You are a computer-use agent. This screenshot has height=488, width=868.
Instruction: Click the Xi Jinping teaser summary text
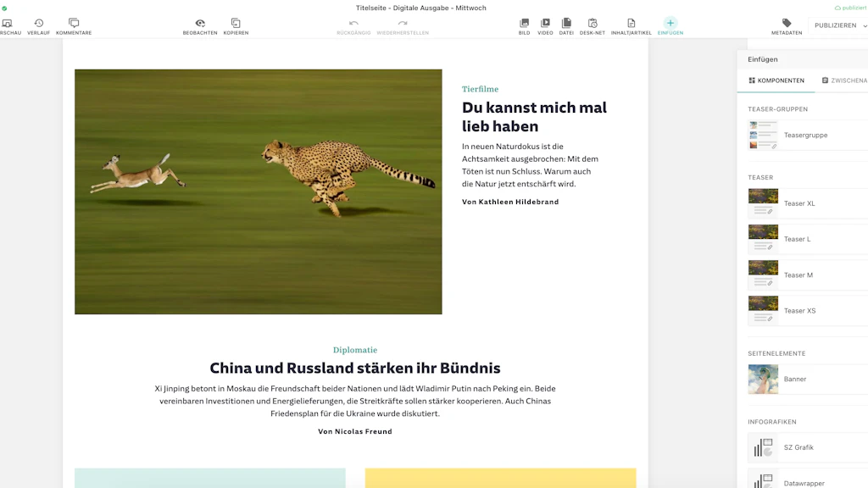click(355, 401)
